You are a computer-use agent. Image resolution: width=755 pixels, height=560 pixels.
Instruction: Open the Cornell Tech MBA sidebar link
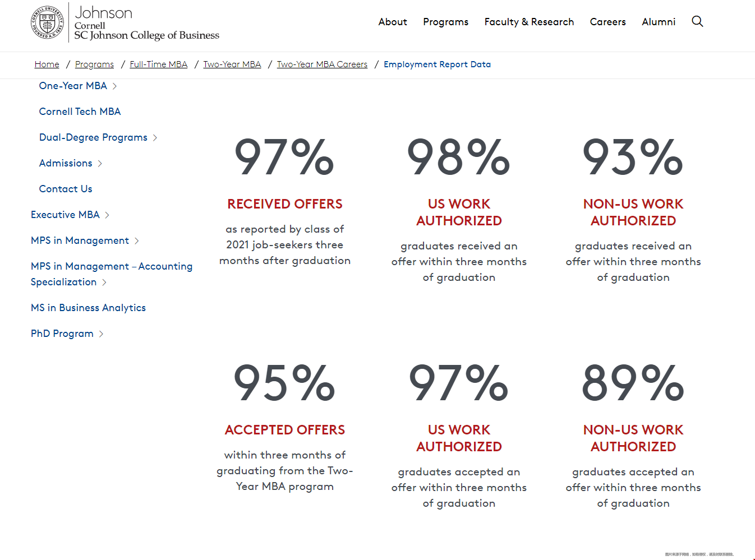[80, 112]
